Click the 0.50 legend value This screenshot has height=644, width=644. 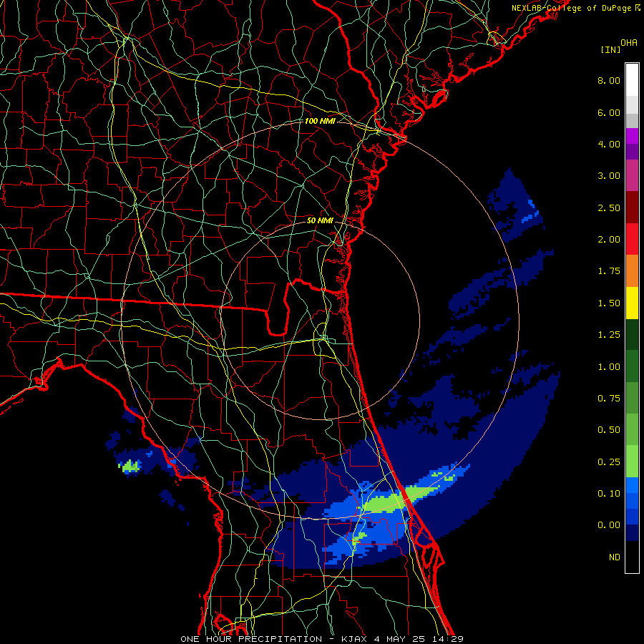[609, 430]
